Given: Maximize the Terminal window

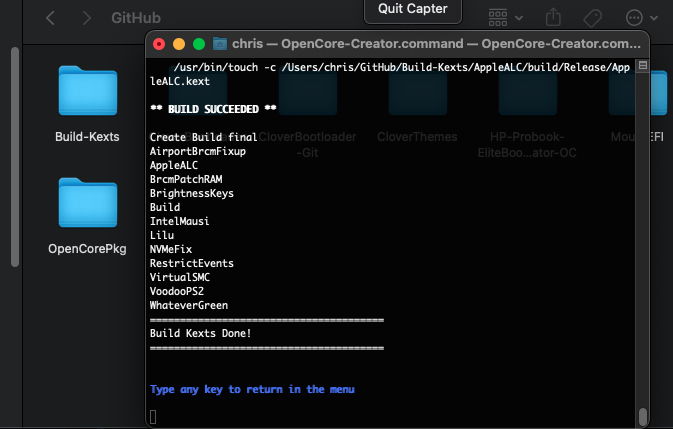Looking at the screenshot, I should tap(199, 44).
